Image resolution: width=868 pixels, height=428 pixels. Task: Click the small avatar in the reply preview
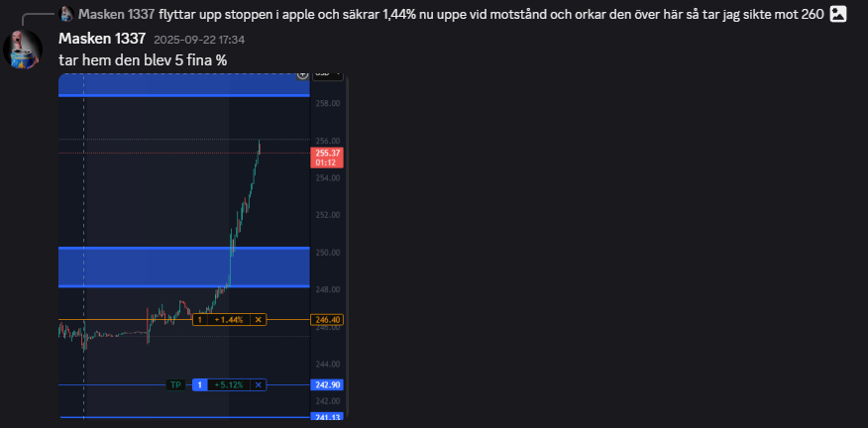[65, 14]
